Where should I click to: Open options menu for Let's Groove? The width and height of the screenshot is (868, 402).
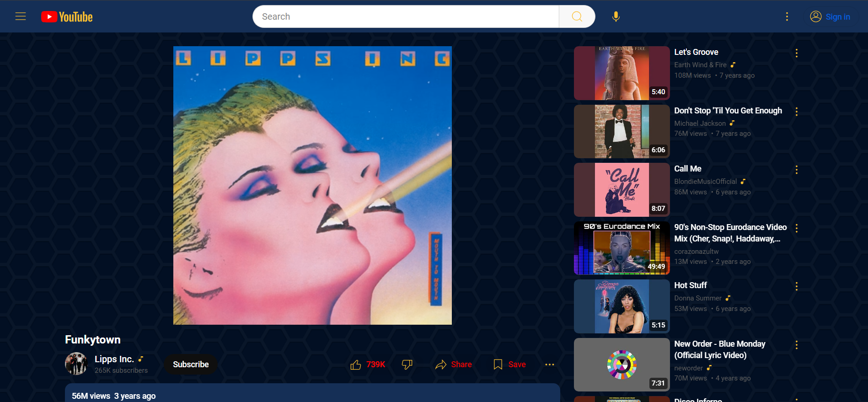click(797, 53)
